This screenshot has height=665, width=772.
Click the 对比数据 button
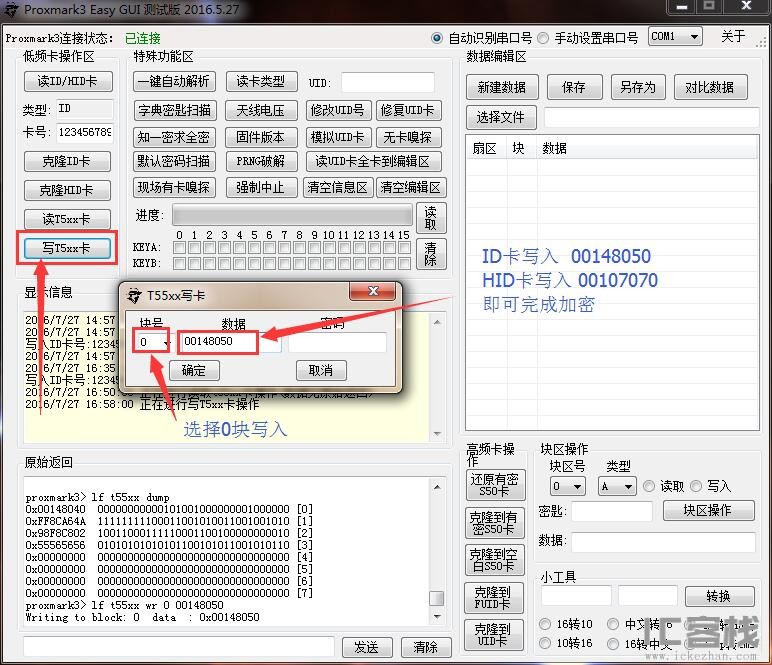710,87
